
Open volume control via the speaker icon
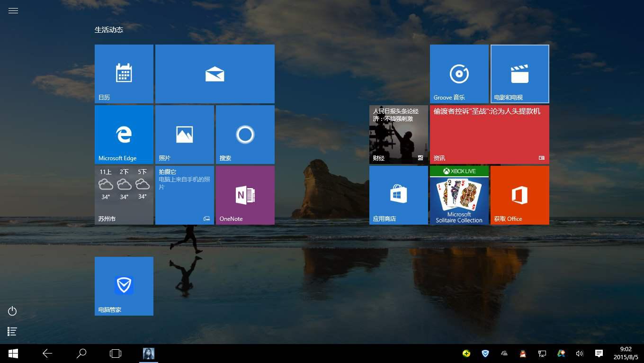580,354
